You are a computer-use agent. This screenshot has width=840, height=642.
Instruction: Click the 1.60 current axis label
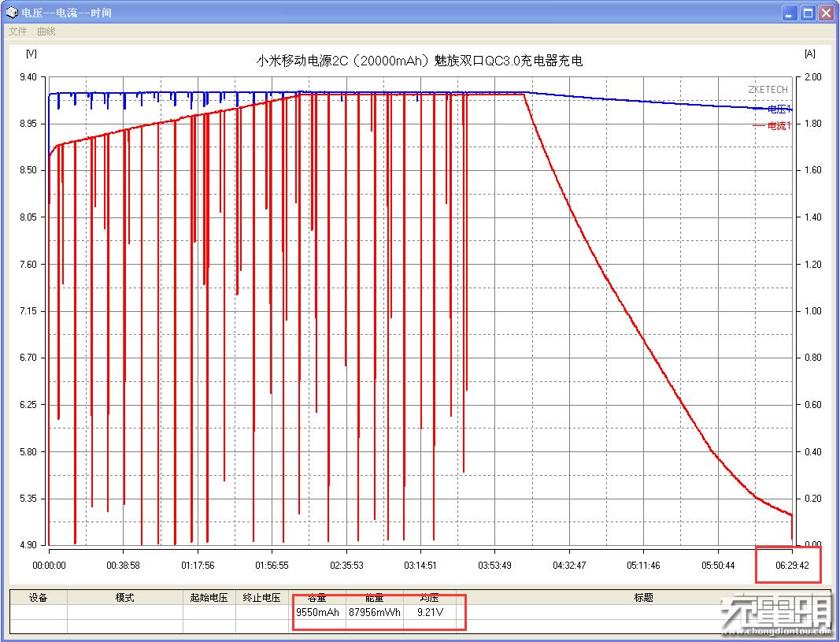[812, 170]
